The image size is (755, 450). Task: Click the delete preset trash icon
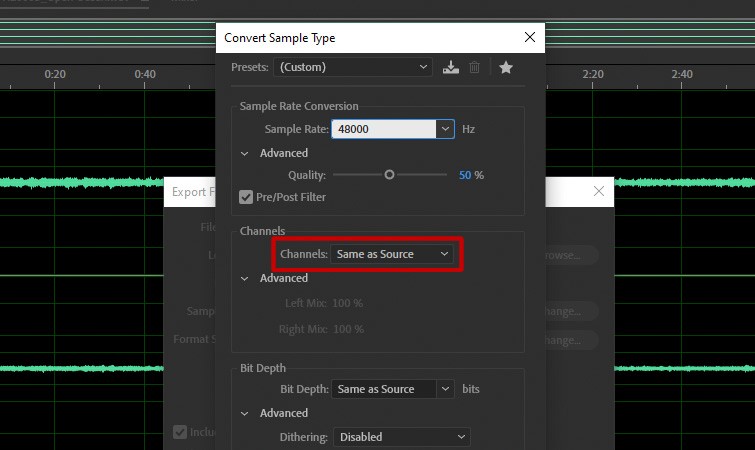[x=474, y=67]
